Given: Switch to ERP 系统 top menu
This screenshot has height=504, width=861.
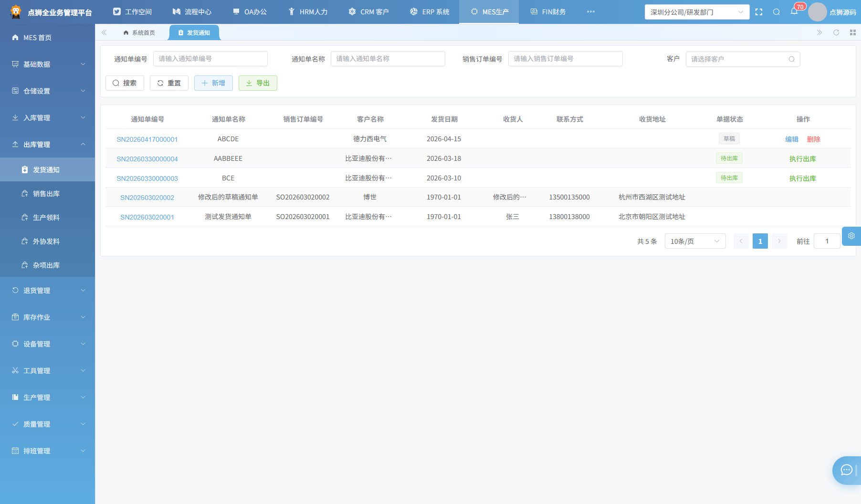Looking at the screenshot, I should [430, 12].
